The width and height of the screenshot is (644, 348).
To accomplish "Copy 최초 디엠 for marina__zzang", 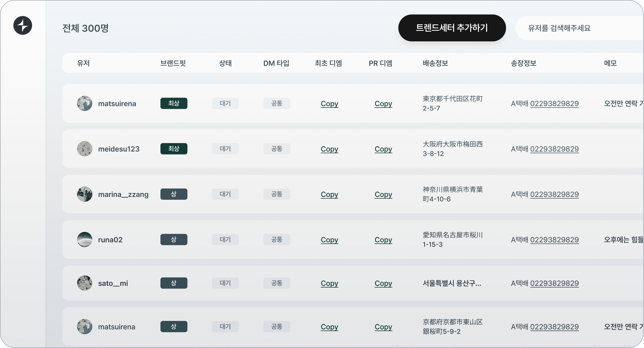I will [x=329, y=195].
